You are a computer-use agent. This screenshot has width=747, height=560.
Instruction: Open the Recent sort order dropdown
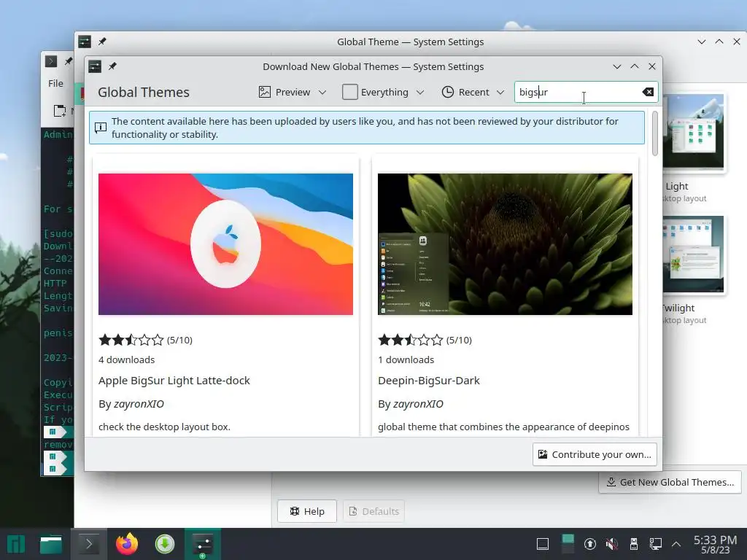pos(473,92)
